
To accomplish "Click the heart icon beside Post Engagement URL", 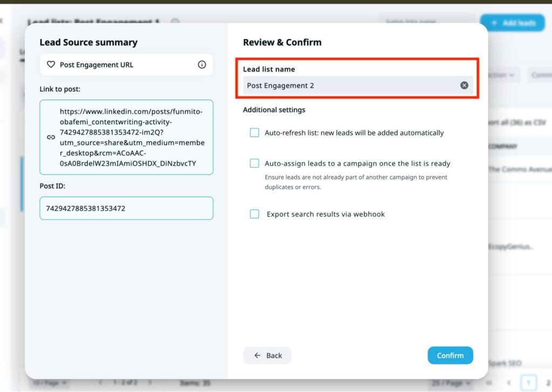I will (x=51, y=65).
